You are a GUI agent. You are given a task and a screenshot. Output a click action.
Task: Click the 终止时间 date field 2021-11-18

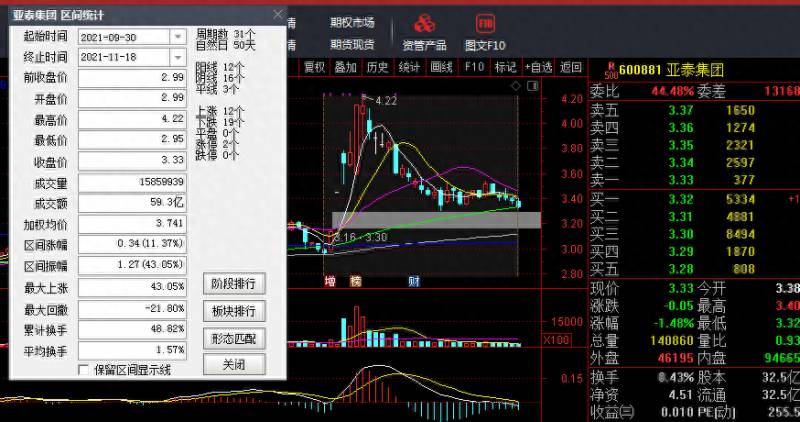(124, 57)
